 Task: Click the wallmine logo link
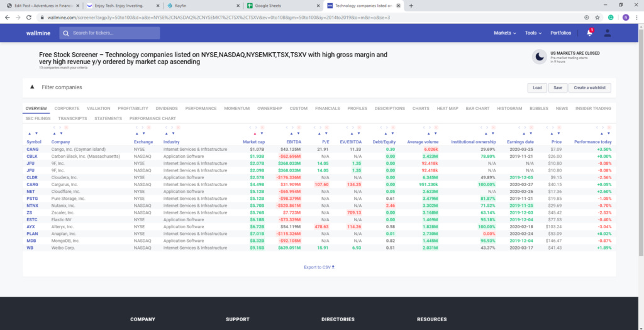point(38,33)
